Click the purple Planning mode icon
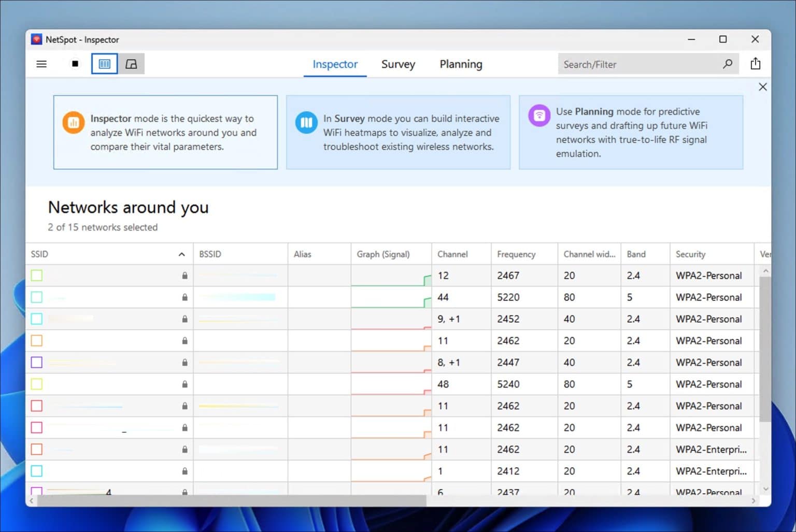The height and width of the screenshot is (532, 796). 539,116
